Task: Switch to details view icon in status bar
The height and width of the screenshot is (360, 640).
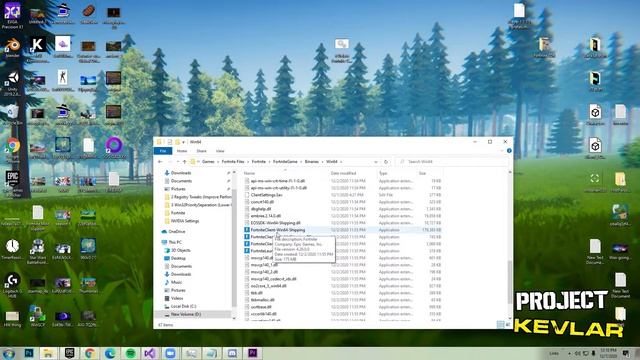Action: pos(500,324)
